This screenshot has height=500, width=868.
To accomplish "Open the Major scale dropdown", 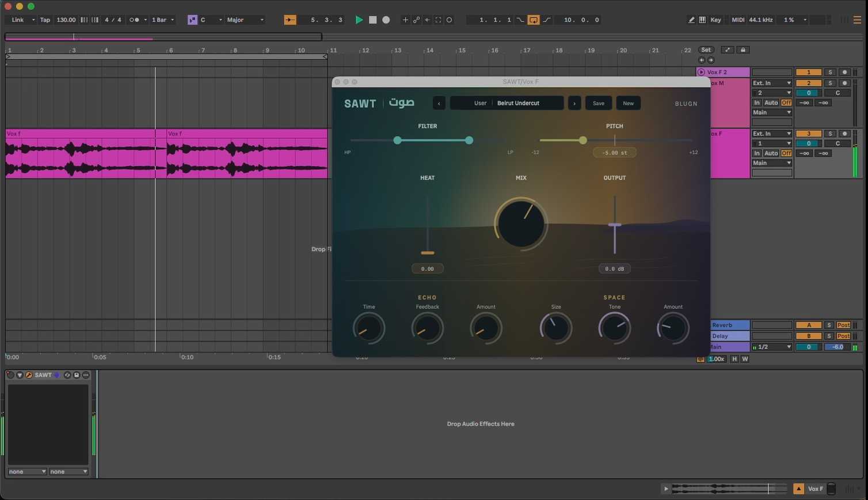I will 245,20.
